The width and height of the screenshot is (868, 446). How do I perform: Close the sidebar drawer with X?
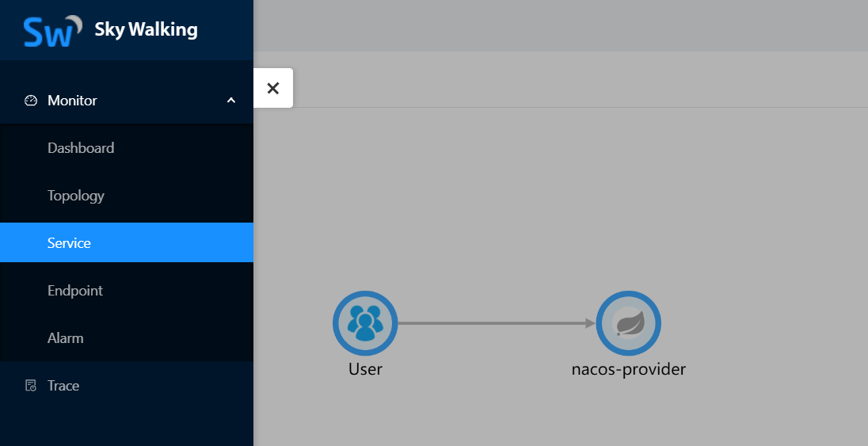click(x=273, y=88)
